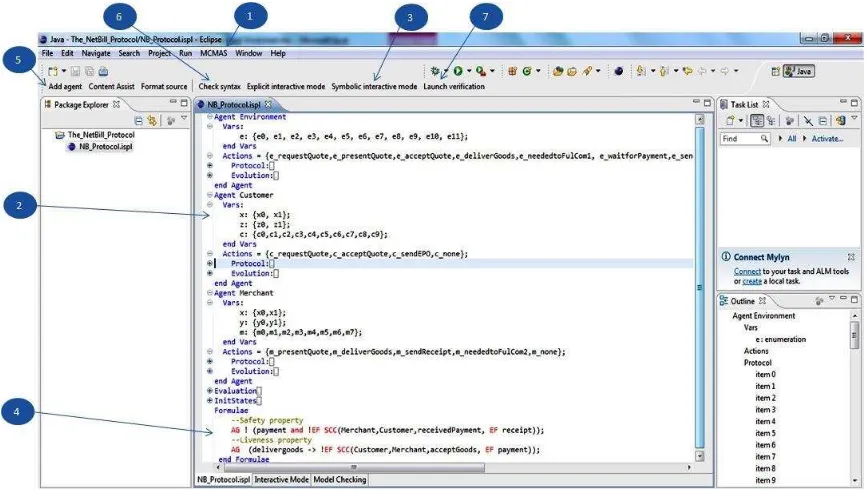Toggle Scheduled view in Task List
866x490 pixels.
tap(770, 120)
